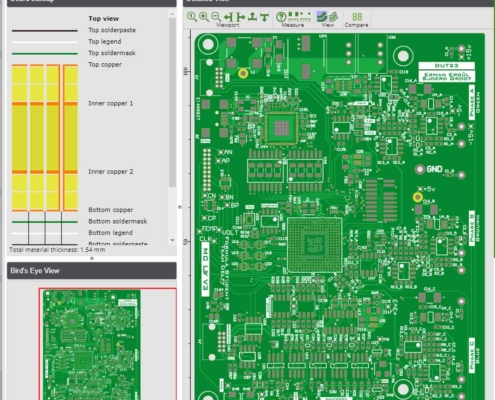Click the stackup scrollbar up arrow
This screenshot has width=495, height=400.
(172, 14)
